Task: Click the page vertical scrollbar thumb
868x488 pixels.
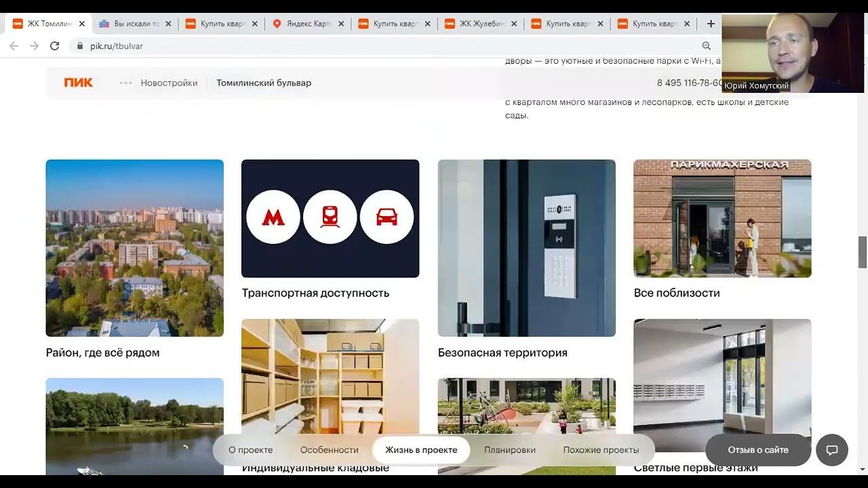Action: coord(863,252)
